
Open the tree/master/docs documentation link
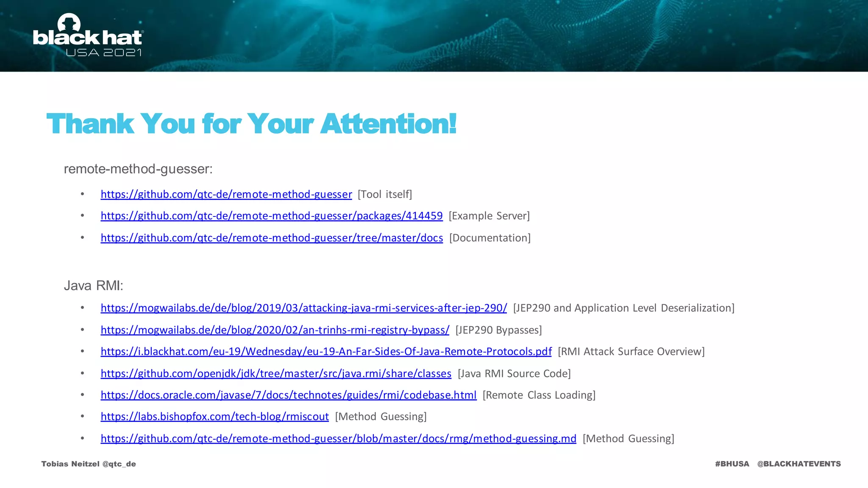pos(272,238)
